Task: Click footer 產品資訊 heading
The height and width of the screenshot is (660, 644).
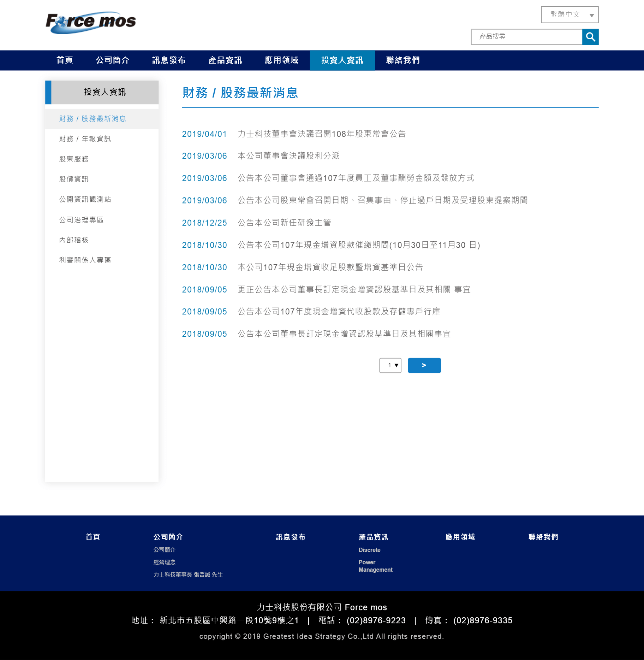Action: (x=373, y=537)
